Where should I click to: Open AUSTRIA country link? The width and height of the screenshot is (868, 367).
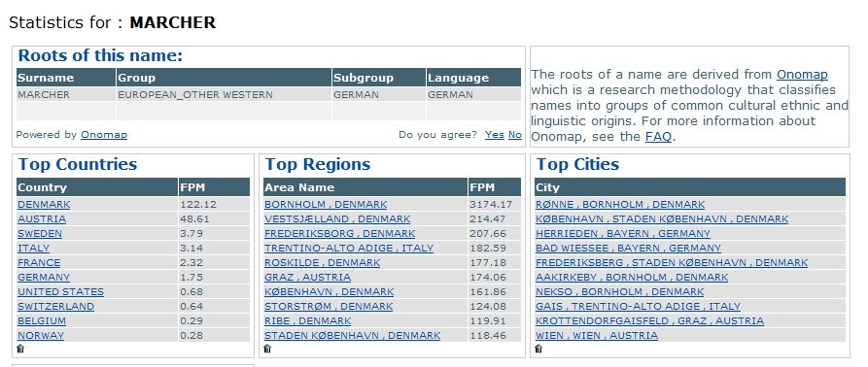pyautogui.click(x=42, y=218)
